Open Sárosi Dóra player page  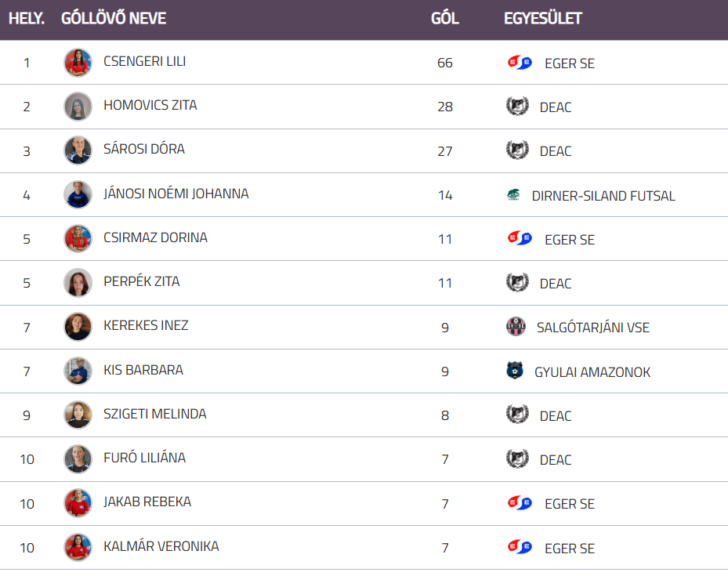click(144, 149)
